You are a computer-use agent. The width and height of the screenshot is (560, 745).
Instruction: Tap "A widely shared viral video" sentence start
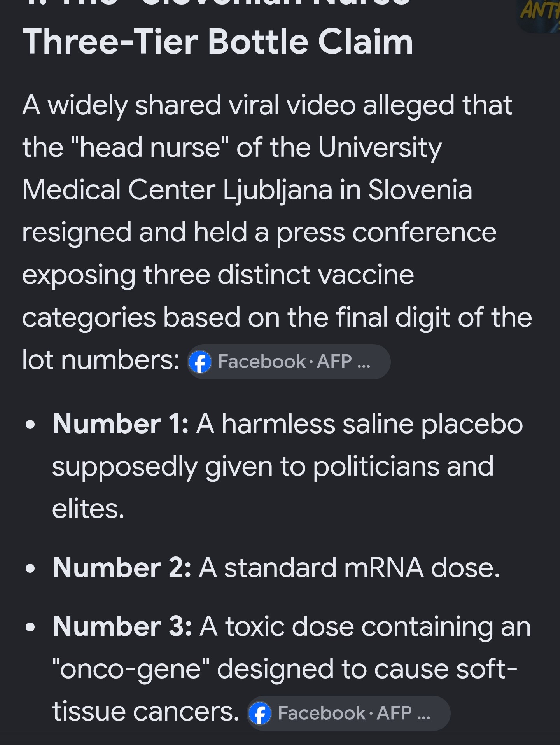tap(189, 106)
